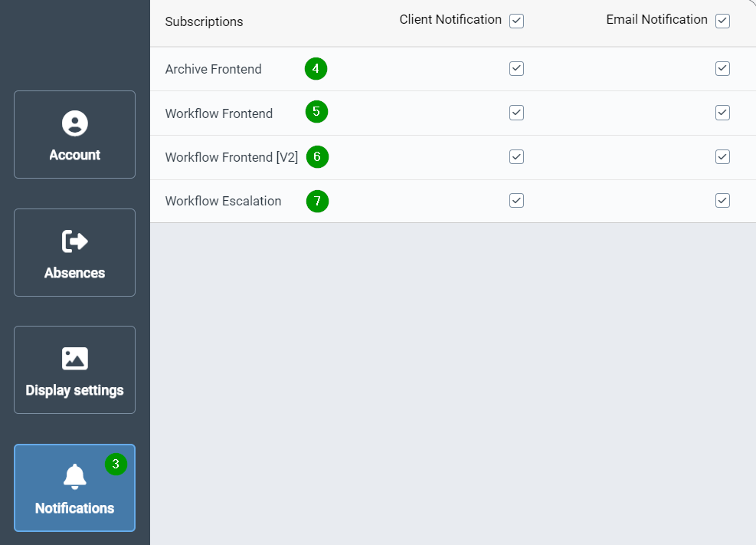Image resolution: width=756 pixels, height=545 pixels.
Task: Uncheck email notification for Workflow Frontend [V2]
Action: click(x=722, y=156)
